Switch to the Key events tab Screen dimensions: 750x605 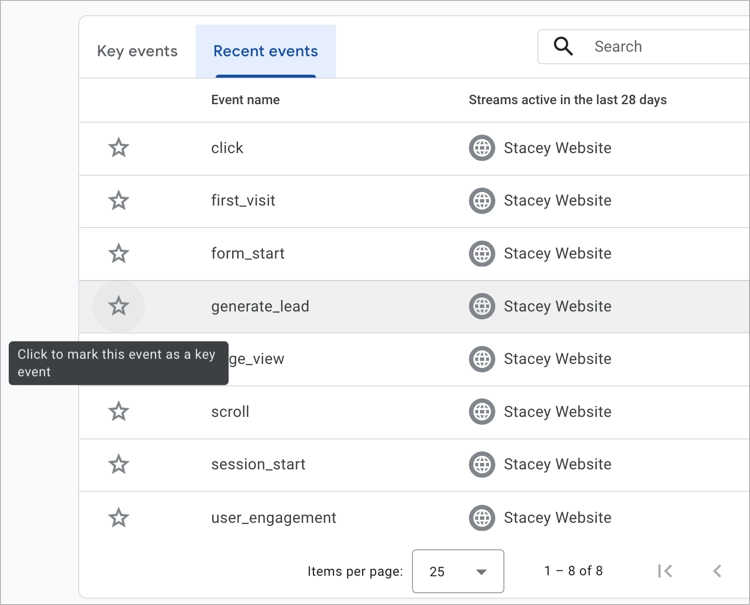pos(137,52)
